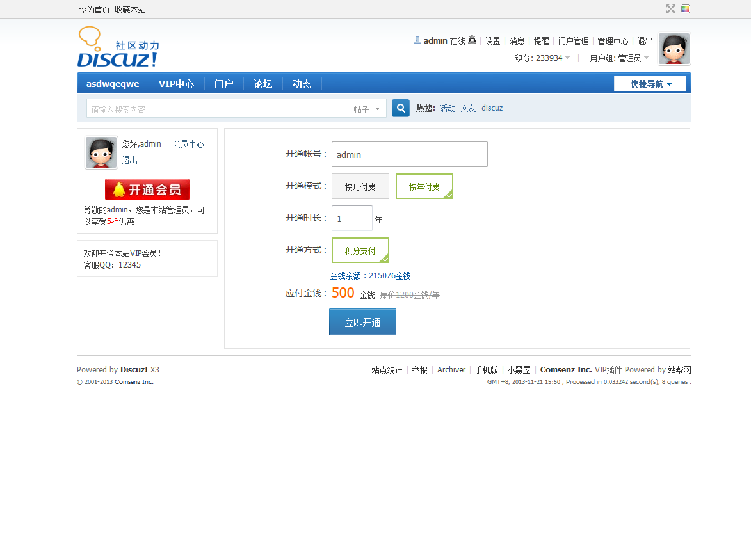Open 消息 messages link

(517, 41)
